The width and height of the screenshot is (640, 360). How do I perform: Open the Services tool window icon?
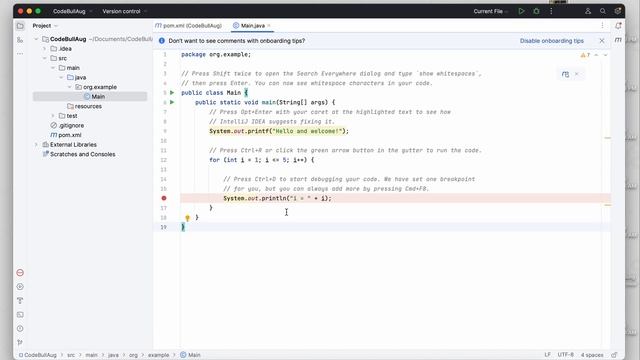coord(20,287)
